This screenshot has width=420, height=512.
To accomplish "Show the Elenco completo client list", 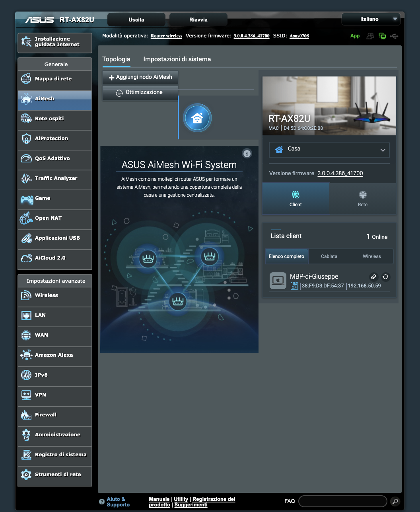I will click(286, 256).
